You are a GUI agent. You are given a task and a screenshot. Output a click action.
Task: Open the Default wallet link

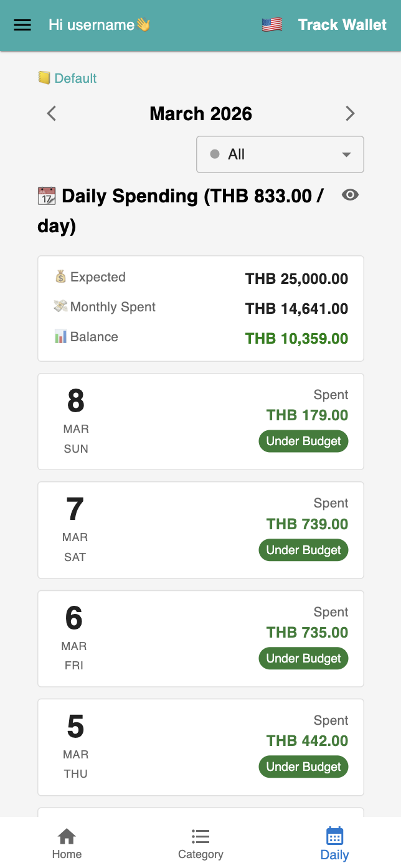[75, 78]
